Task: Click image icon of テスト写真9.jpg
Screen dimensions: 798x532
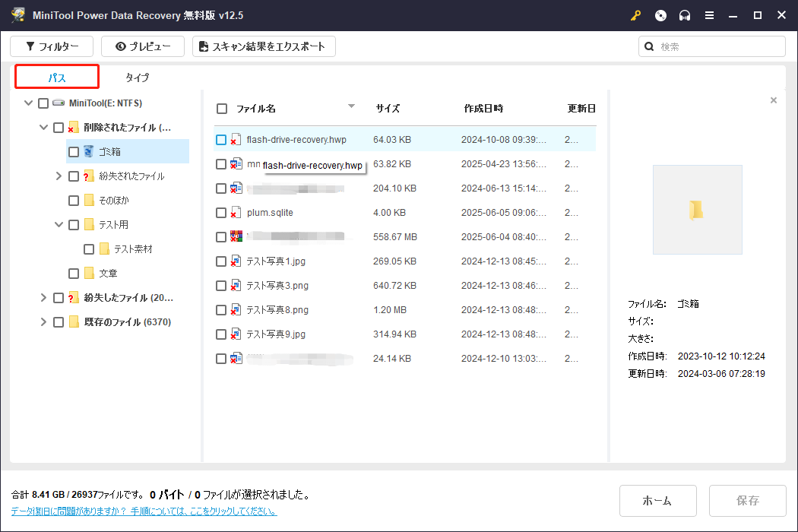Action: tap(236, 334)
